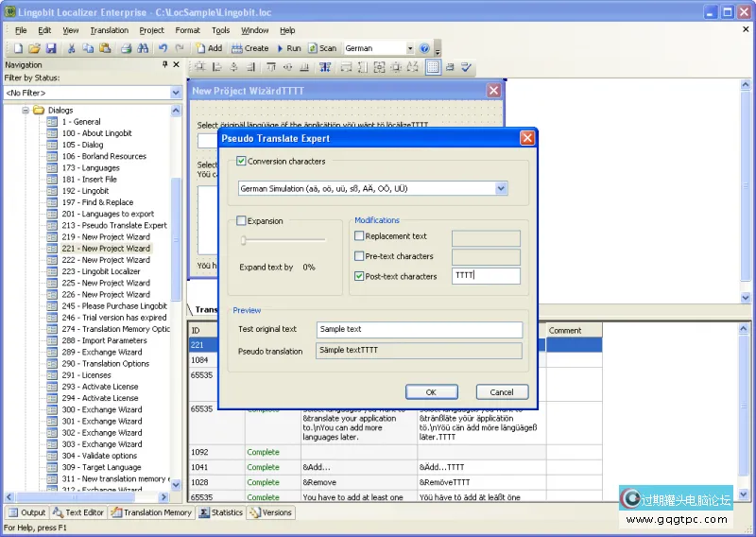The width and height of the screenshot is (756, 537).
Task: Switch to the Translation Memory tab
Action: click(151, 512)
